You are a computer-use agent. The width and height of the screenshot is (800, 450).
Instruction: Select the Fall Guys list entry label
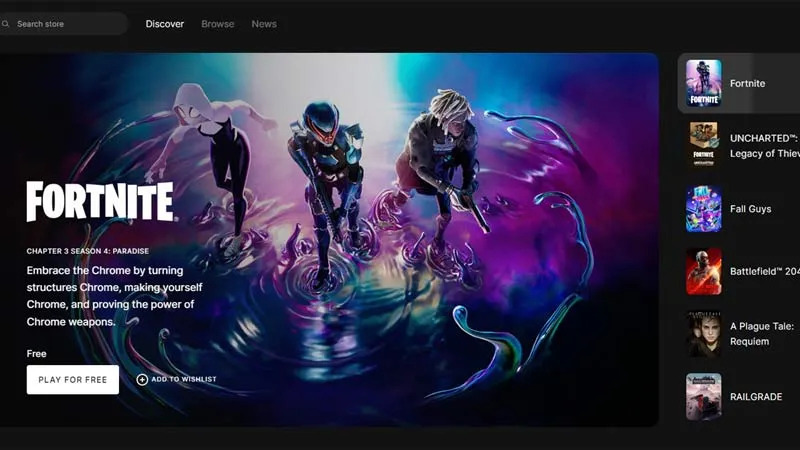tap(751, 209)
